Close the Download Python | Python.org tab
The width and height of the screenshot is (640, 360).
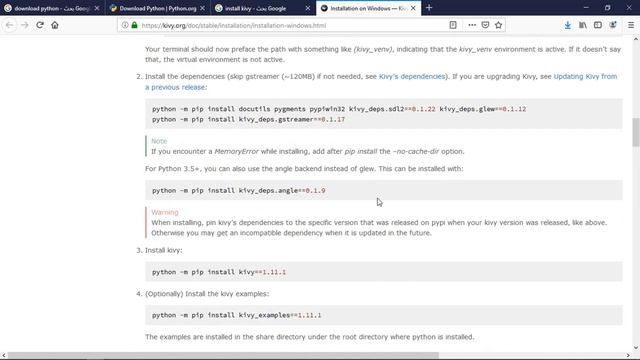click(x=202, y=8)
